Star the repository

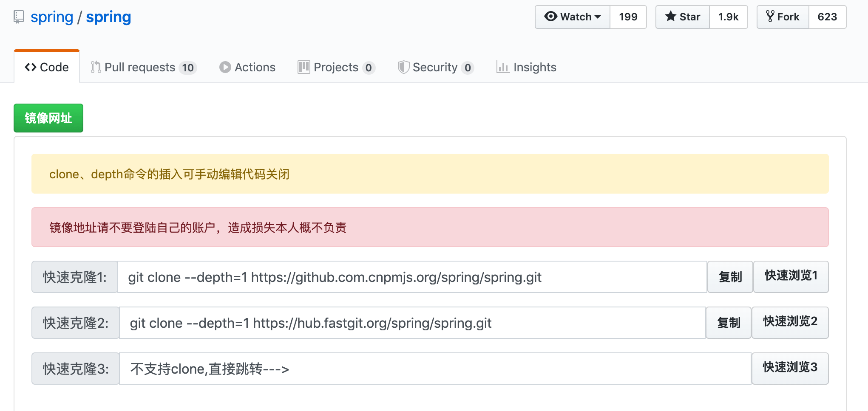point(683,17)
